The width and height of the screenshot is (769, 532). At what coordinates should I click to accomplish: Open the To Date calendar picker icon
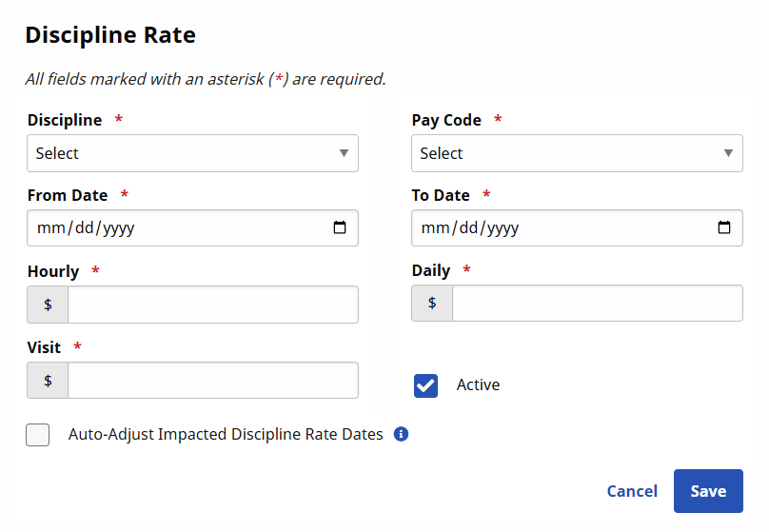724,228
